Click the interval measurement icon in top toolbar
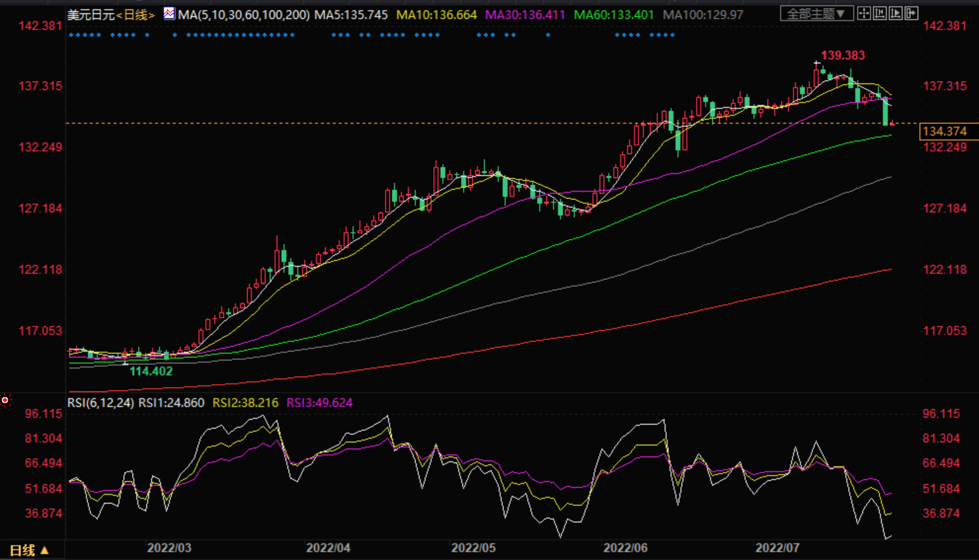This screenshot has height=560, width=979. pos(880,13)
